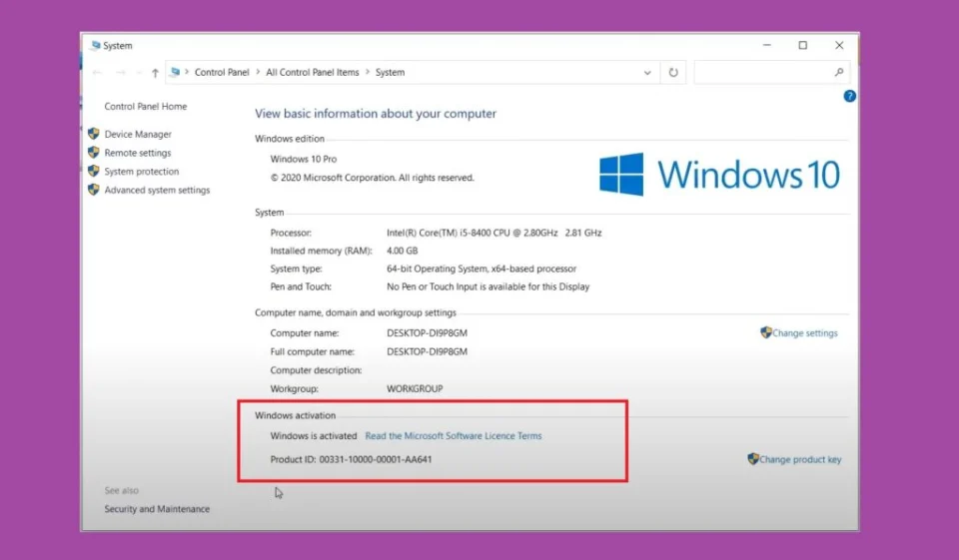959x560 pixels.
Task: Click the Product ID 00331-10000-00001-AA641 text
Action: click(351, 459)
